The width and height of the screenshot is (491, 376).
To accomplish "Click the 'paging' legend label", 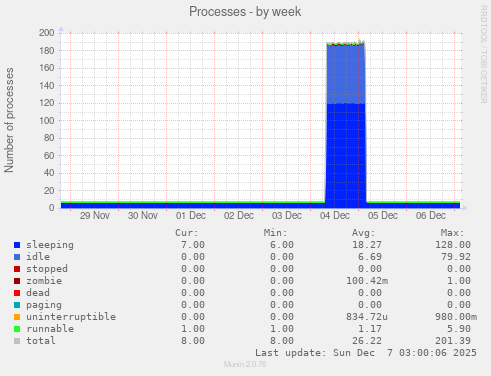I will tap(44, 305).
